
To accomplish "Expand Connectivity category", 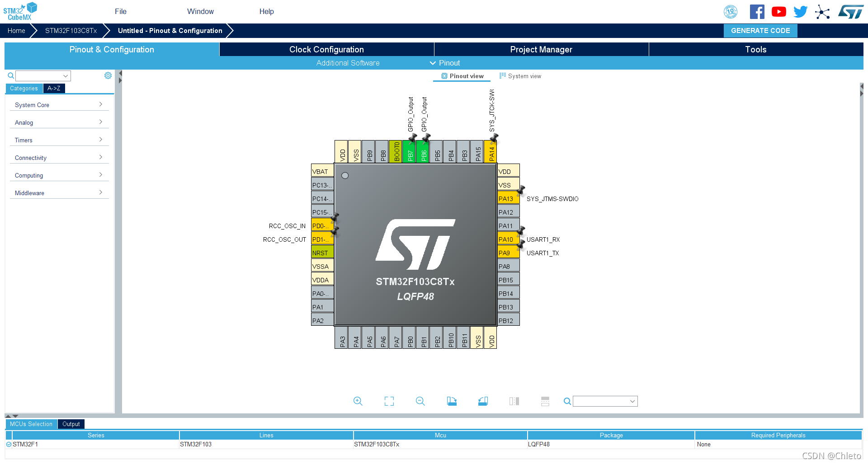I will click(59, 158).
